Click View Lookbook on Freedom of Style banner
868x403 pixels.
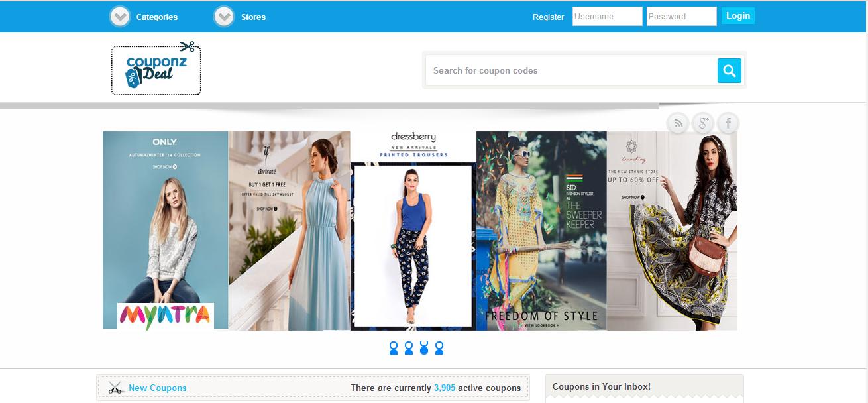click(x=541, y=325)
